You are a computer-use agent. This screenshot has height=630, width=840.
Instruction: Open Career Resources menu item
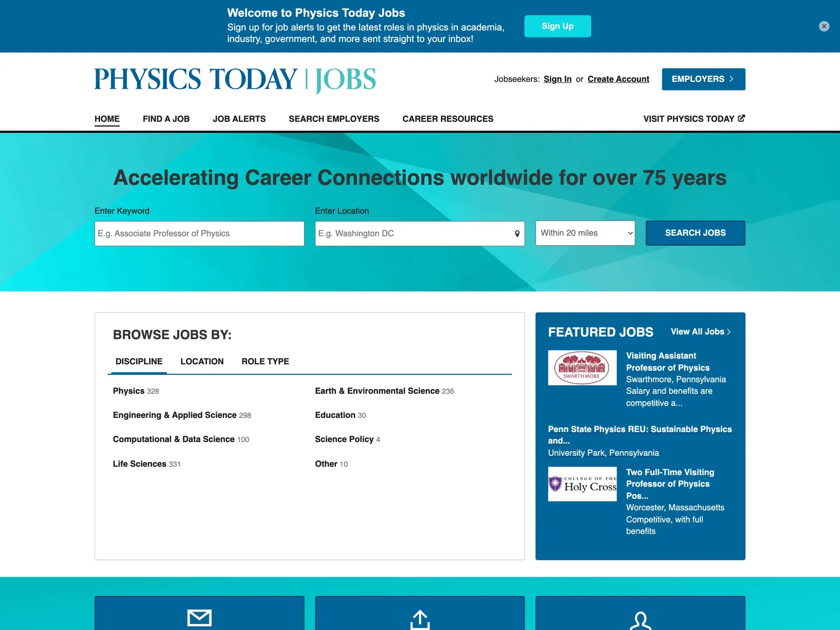click(x=448, y=119)
